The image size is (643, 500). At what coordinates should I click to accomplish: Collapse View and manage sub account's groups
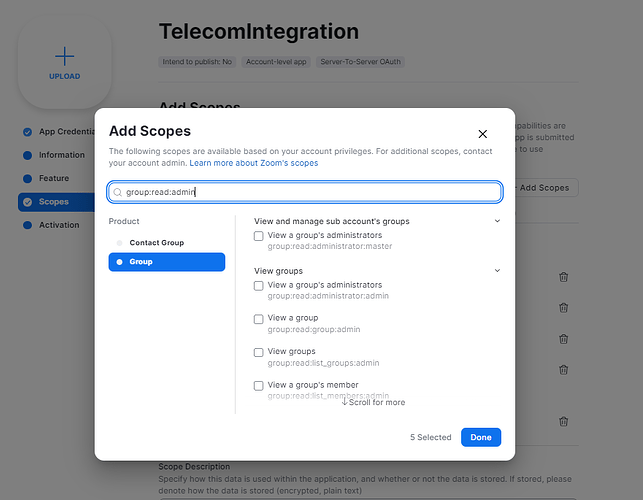pos(497,220)
